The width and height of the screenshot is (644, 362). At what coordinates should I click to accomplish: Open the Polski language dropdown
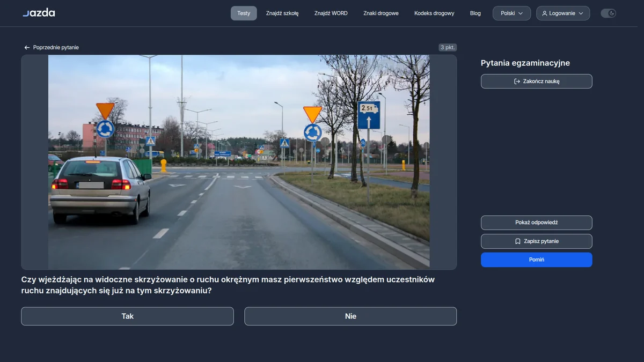click(x=511, y=13)
